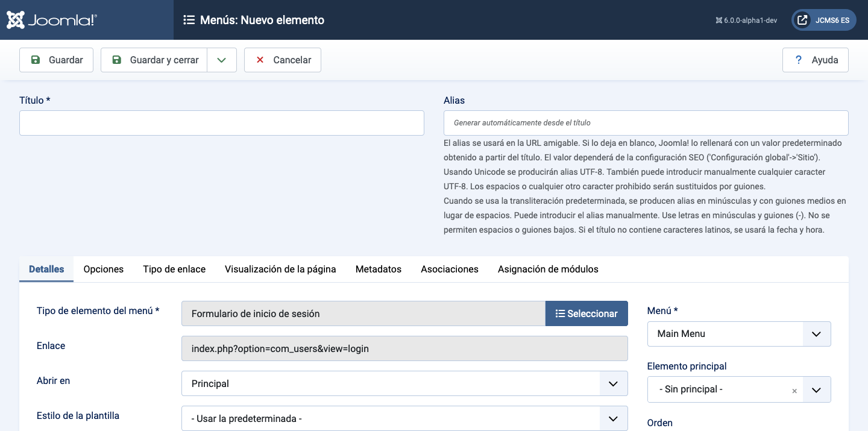Open Estilo de la plantilla dropdown
Viewport: 868px width, 431px height.
click(x=404, y=418)
